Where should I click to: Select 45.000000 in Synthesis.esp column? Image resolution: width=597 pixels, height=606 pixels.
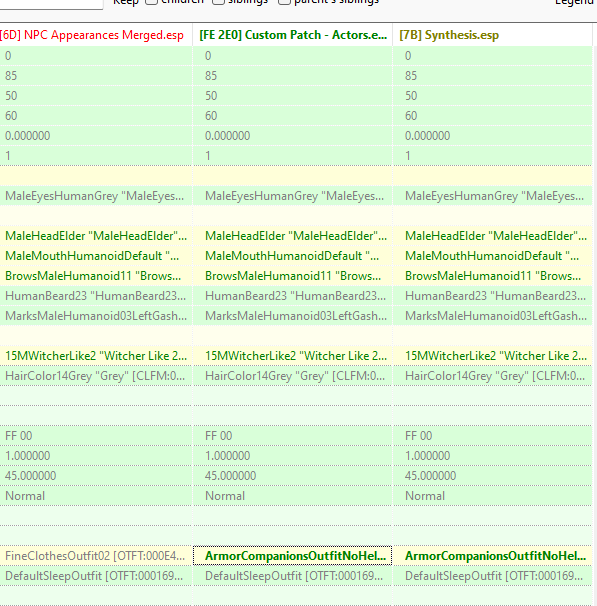click(x=492, y=476)
